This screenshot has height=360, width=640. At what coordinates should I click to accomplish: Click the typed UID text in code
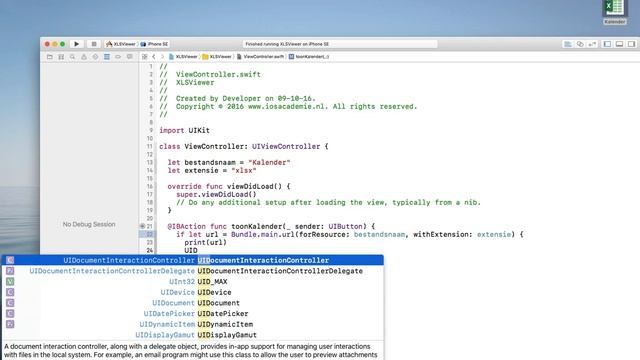pos(191,250)
